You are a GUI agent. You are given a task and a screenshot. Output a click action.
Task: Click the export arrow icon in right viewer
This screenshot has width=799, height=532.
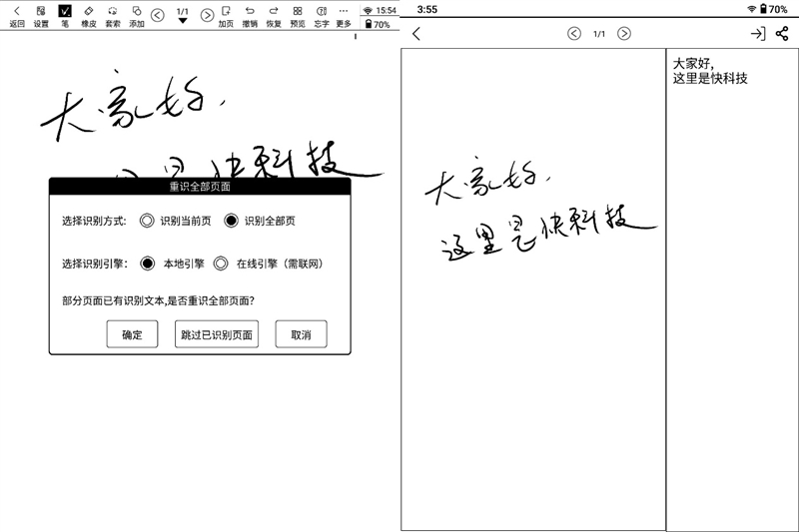pos(758,34)
